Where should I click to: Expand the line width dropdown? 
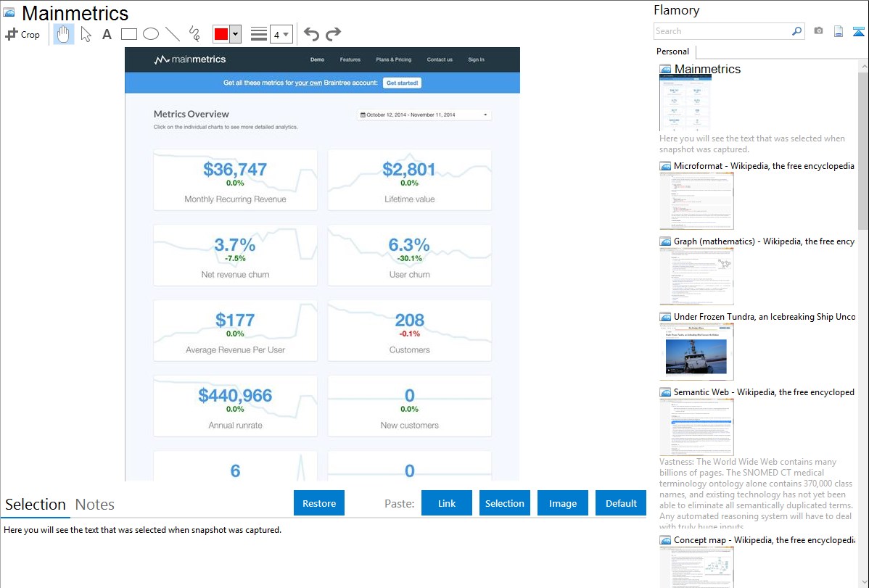click(281, 34)
